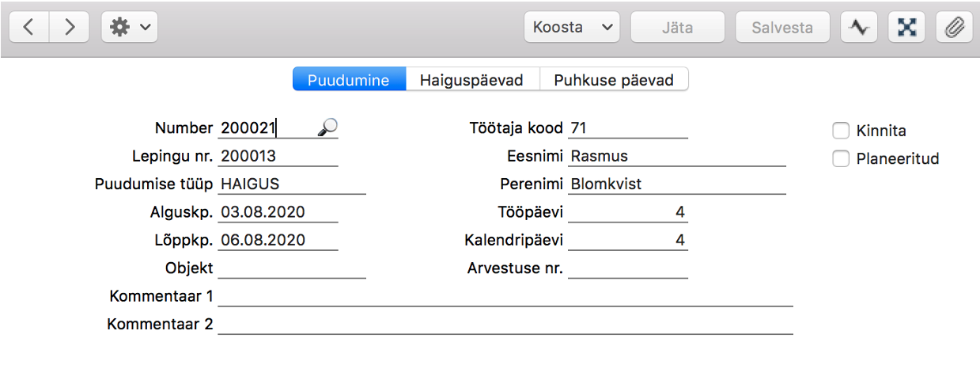Go to the previous record arrow

click(x=29, y=27)
